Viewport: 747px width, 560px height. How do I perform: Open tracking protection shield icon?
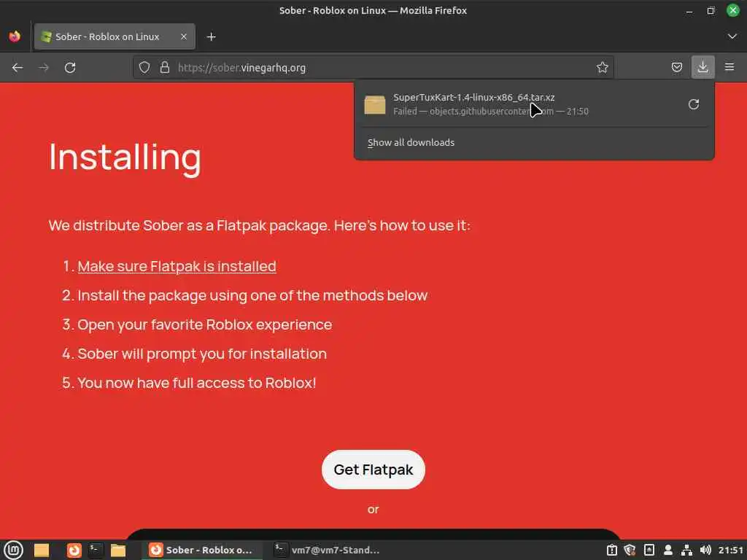pyautogui.click(x=144, y=68)
